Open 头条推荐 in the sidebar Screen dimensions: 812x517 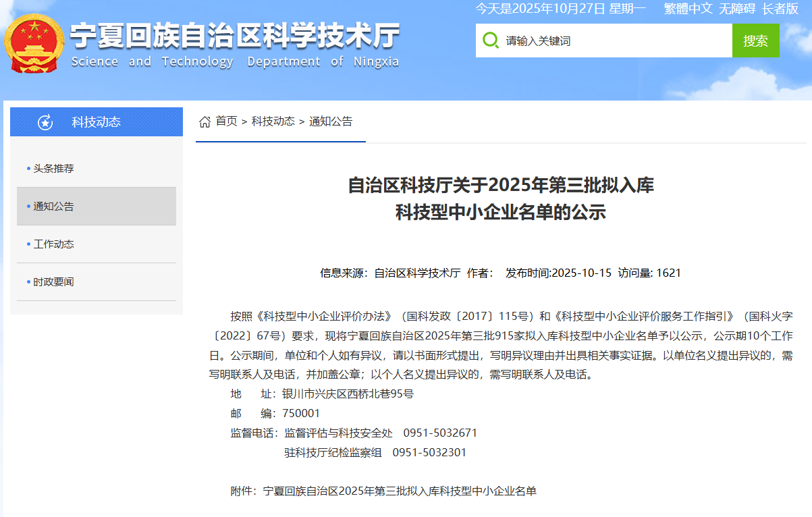pyautogui.click(x=54, y=169)
